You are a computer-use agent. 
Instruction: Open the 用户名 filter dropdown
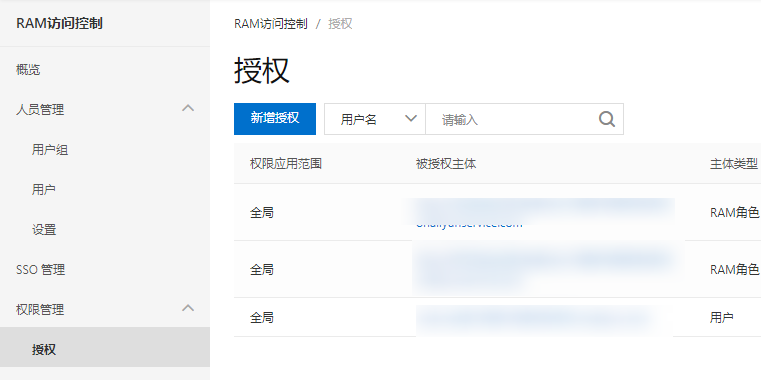coord(375,119)
